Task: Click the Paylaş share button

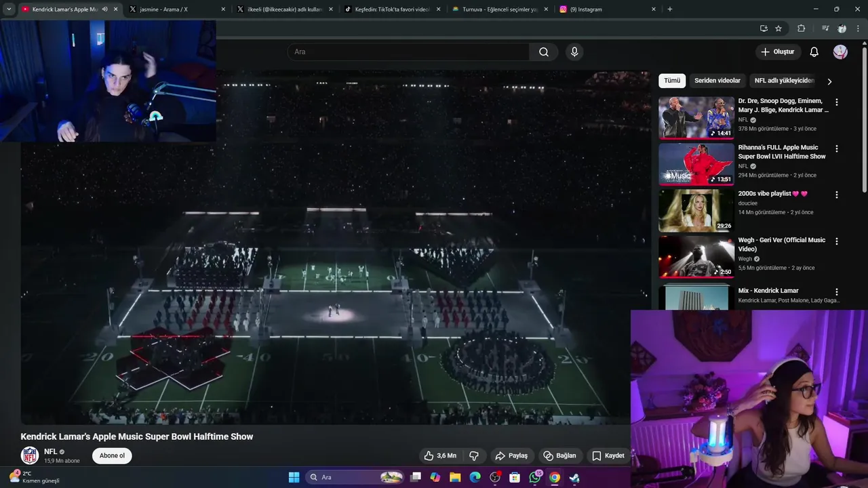Action: pos(511,455)
